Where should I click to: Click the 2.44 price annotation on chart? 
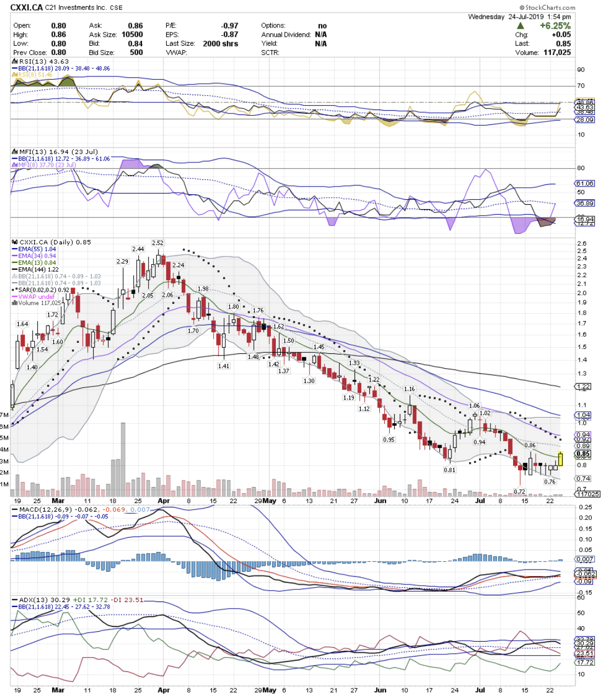138,249
